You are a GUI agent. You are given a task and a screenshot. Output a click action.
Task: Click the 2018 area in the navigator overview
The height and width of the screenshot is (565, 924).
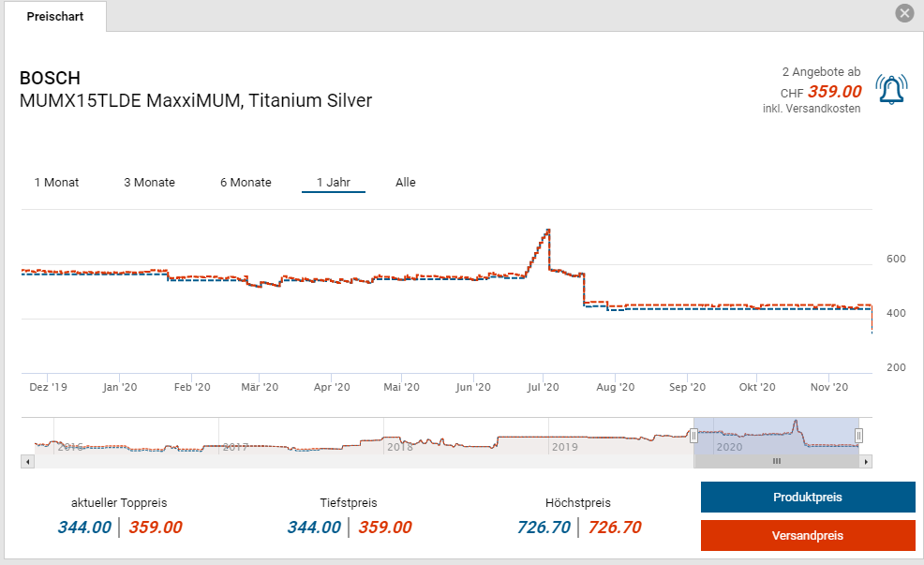[400, 446]
